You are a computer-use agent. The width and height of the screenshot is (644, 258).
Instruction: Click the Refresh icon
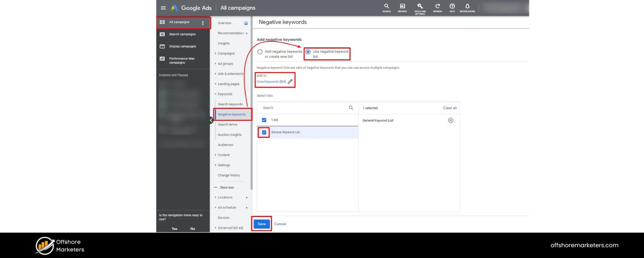(437, 7)
